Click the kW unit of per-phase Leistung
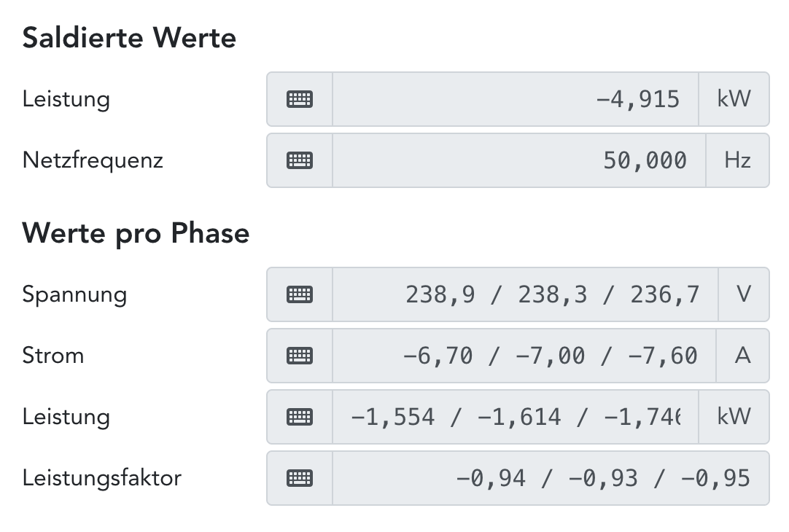 (734, 417)
